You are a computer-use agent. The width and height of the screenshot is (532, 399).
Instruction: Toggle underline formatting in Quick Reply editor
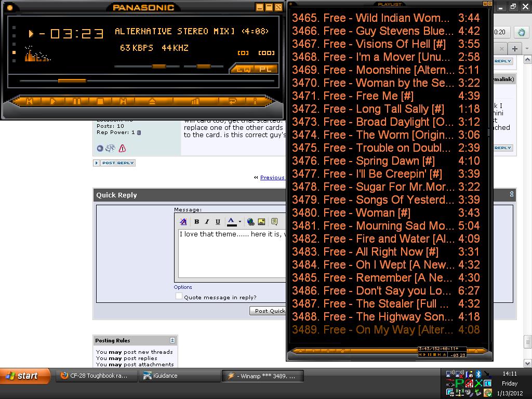[x=218, y=222]
